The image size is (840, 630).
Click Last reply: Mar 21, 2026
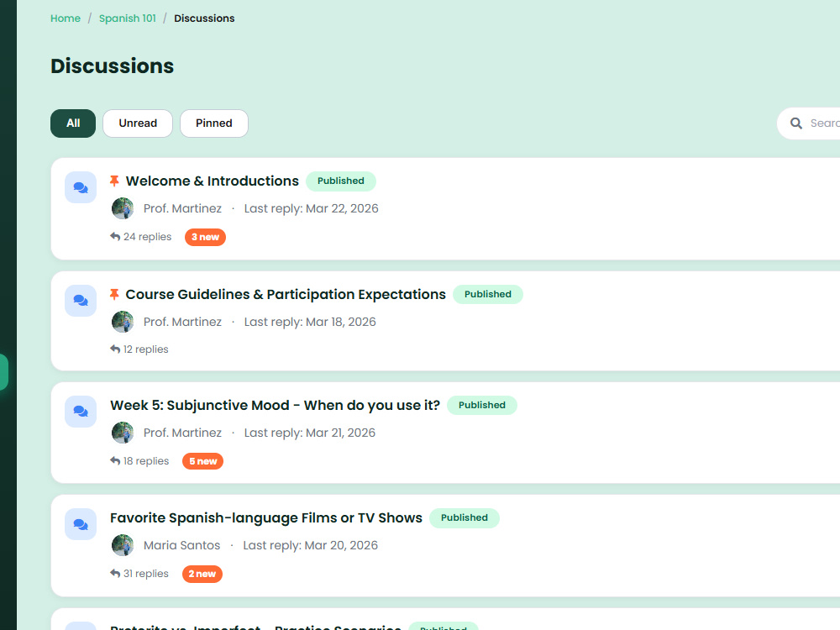click(310, 433)
